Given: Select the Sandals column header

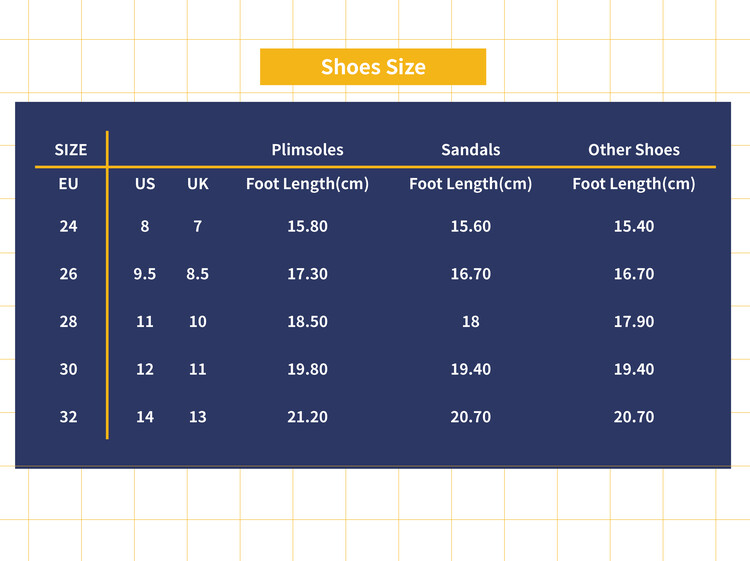Looking at the screenshot, I should pos(470,150).
